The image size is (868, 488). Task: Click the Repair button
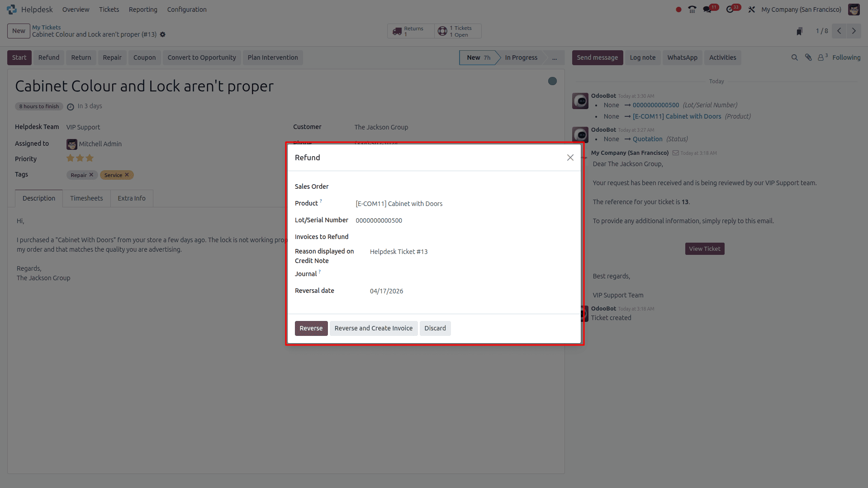coord(112,57)
